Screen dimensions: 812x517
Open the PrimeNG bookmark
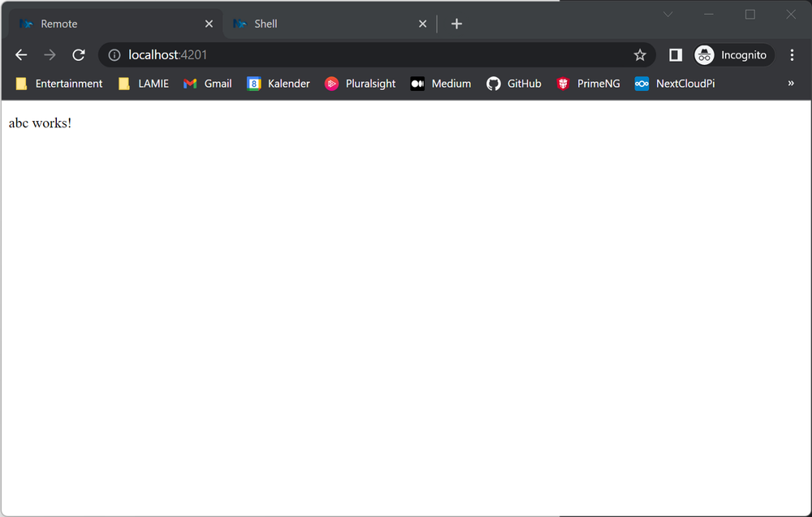[588, 83]
